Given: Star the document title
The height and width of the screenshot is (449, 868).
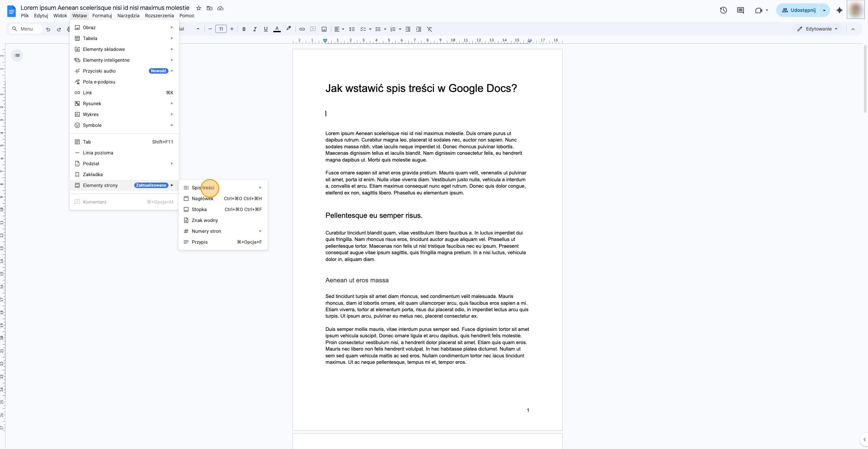Looking at the screenshot, I should pyautogui.click(x=198, y=8).
